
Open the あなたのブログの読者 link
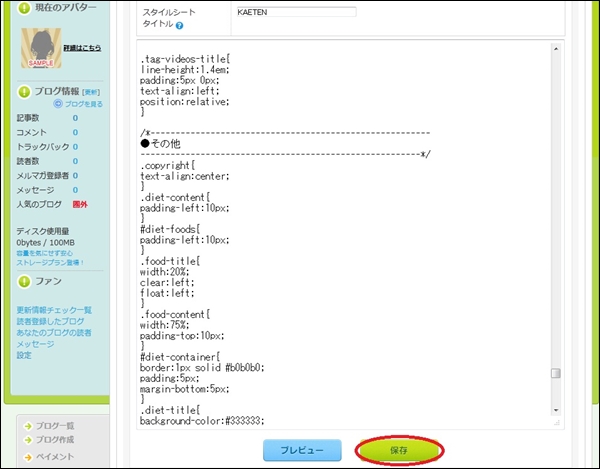point(54,333)
